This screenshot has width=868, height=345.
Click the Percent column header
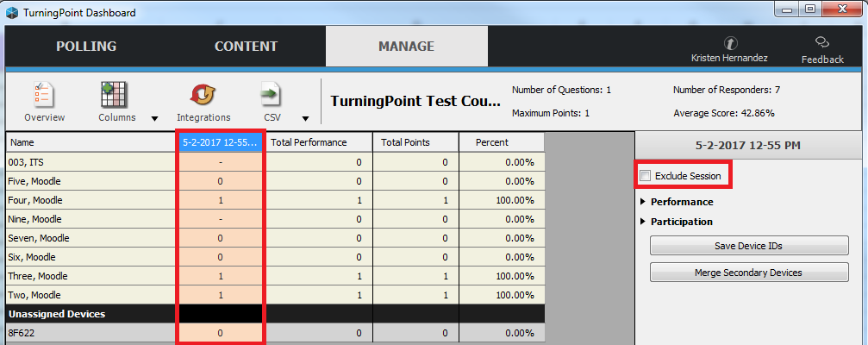502,142
